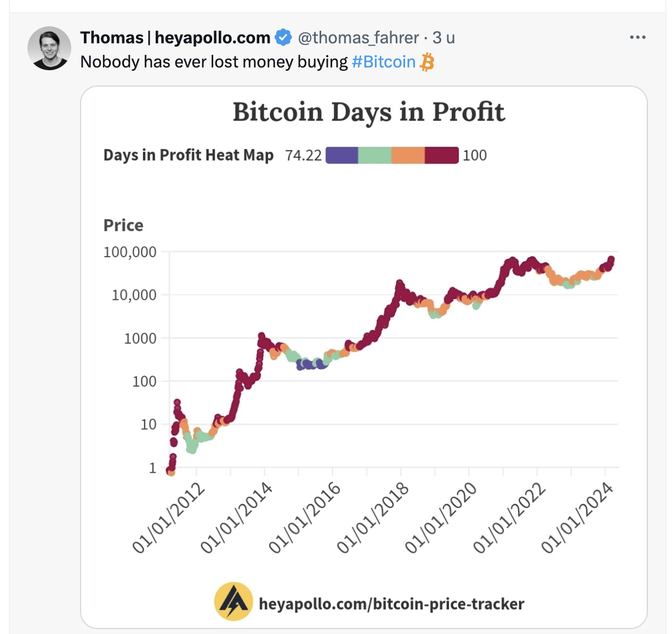The height and width of the screenshot is (634, 672).
Task: Click the orange heat map swatch
Action: (408, 155)
